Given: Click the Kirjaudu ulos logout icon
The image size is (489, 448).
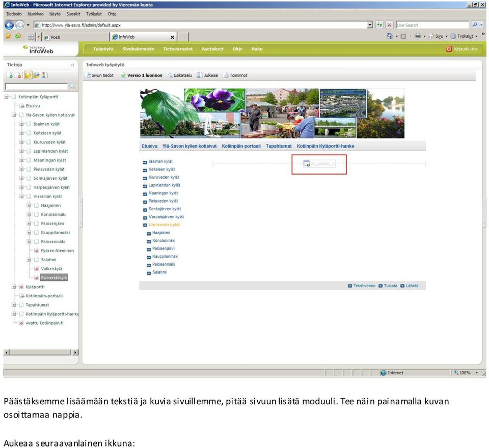Looking at the screenshot, I should point(449,49).
